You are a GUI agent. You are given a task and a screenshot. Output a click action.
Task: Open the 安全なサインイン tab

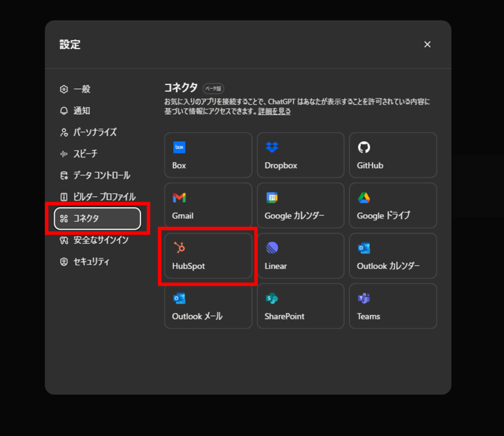point(97,240)
